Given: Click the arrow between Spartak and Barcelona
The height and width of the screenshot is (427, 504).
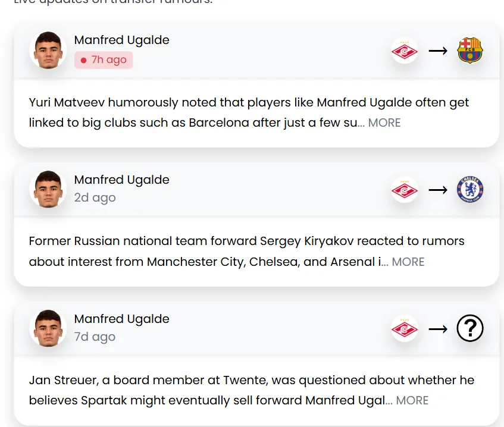Looking at the screenshot, I should tap(437, 51).
